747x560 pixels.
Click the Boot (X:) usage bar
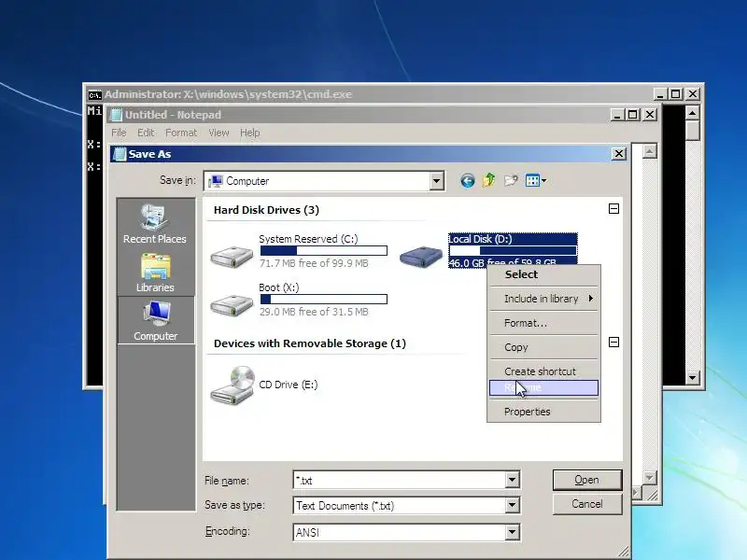(323, 299)
